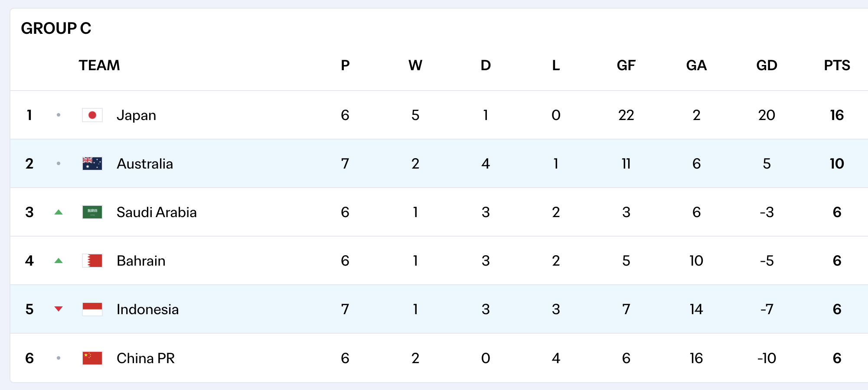Screen dimensions: 868x390
Task: Click the Bahrain flag icon
Action: pos(92,261)
